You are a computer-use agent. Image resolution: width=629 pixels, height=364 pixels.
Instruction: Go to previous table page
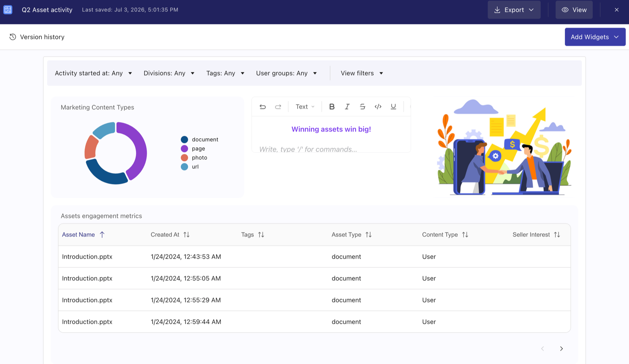[543, 349]
